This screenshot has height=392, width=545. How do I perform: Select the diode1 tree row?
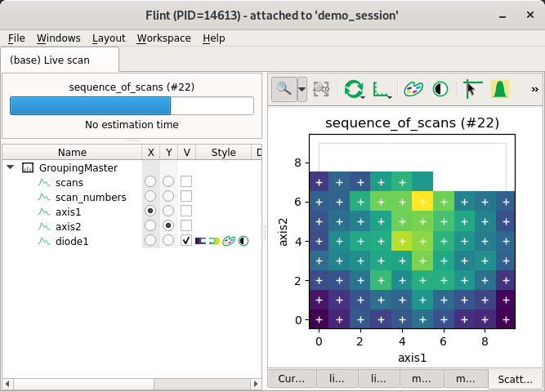click(x=132, y=241)
